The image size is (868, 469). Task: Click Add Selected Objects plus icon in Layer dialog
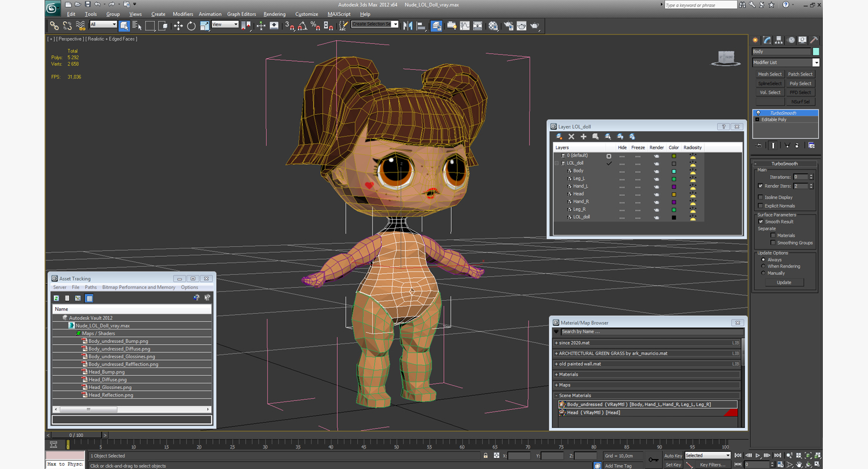584,137
